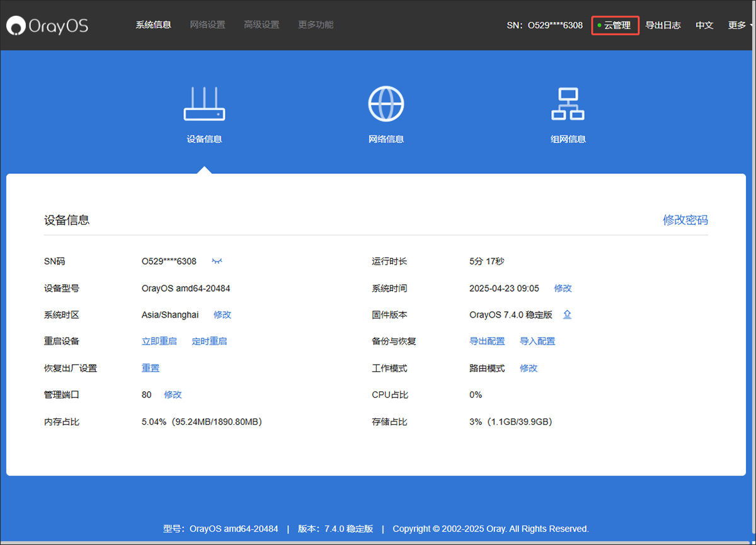Click the management port value 80

click(x=147, y=395)
